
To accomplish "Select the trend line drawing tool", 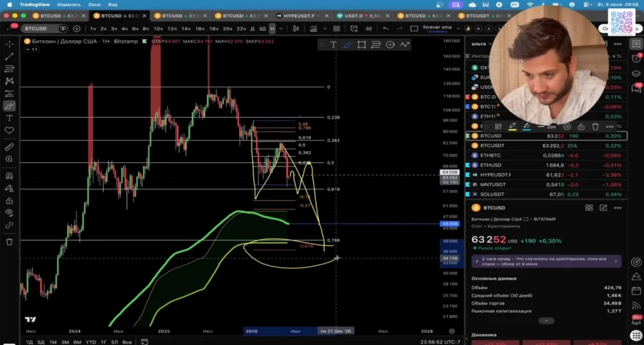I will point(9,56).
